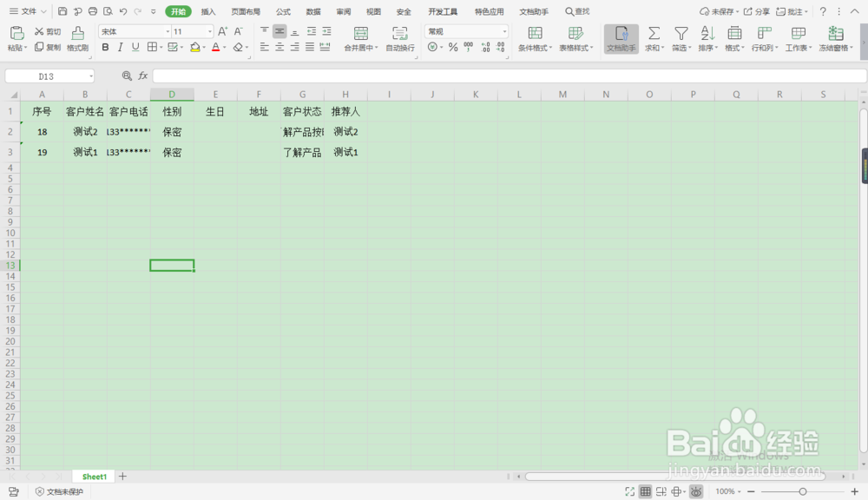
Task: Switch to page break preview in status bar
Action: pos(661,491)
